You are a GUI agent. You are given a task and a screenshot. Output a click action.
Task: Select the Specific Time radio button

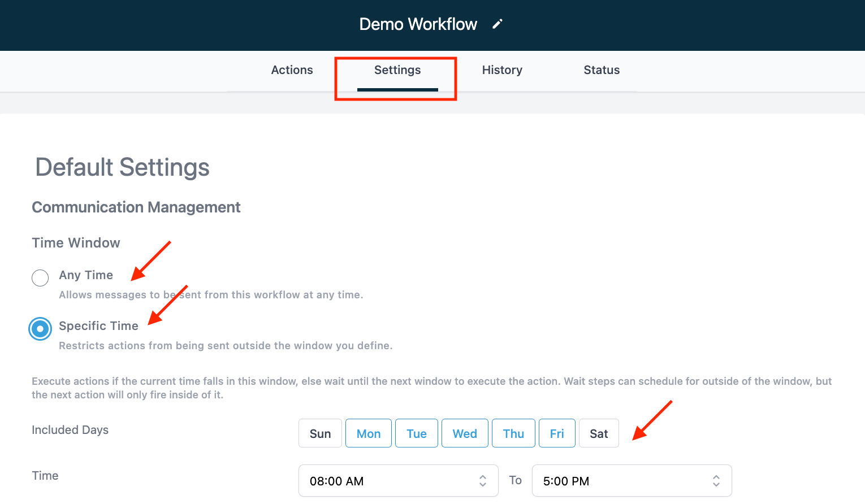click(40, 329)
